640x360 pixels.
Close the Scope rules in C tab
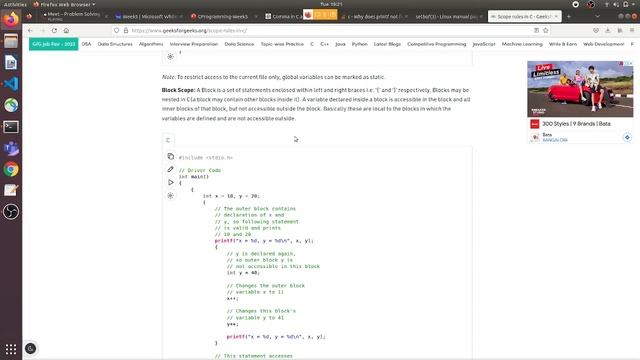(556, 17)
